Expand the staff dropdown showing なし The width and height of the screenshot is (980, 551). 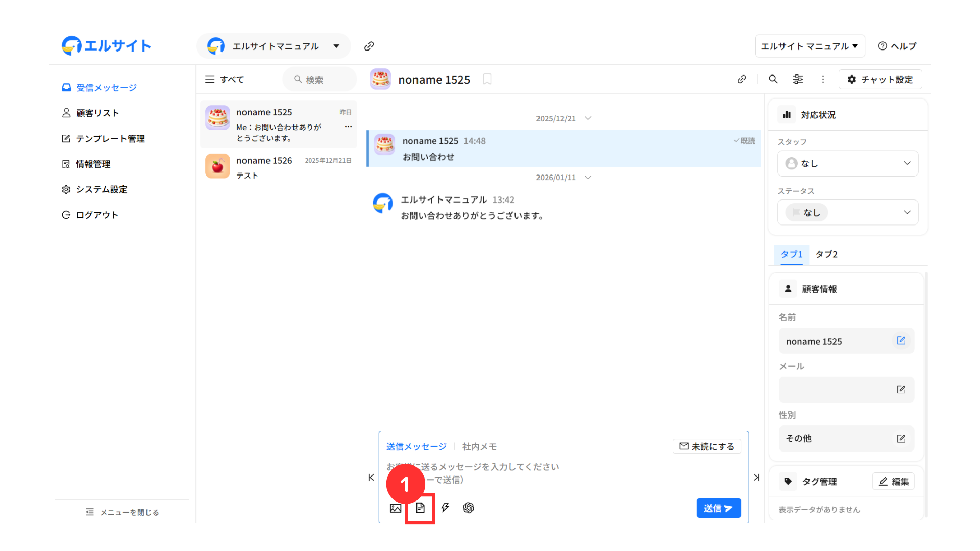tap(847, 163)
